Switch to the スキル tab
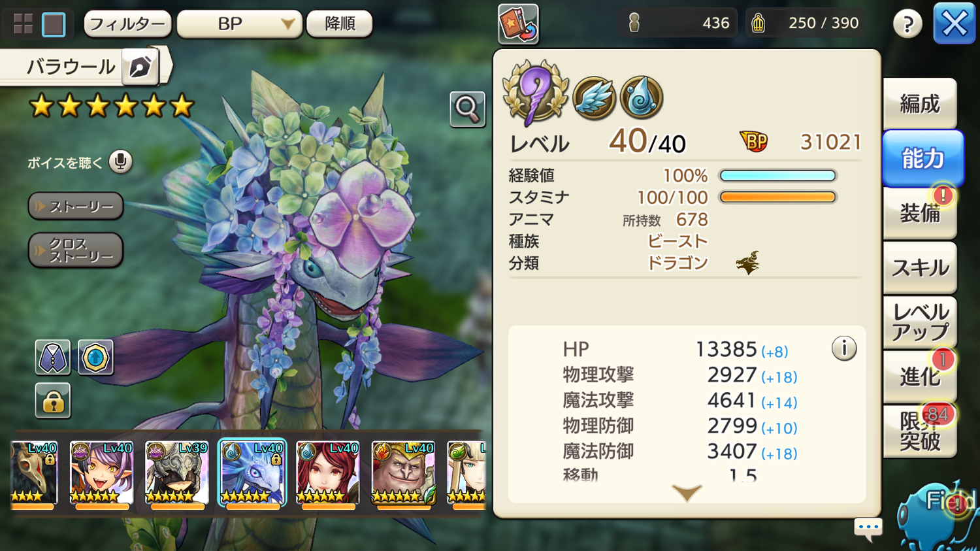 920,267
